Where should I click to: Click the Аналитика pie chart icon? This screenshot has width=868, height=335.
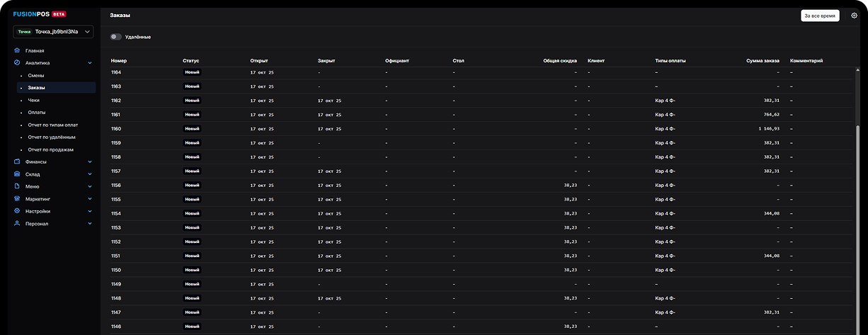click(x=17, y=63)
